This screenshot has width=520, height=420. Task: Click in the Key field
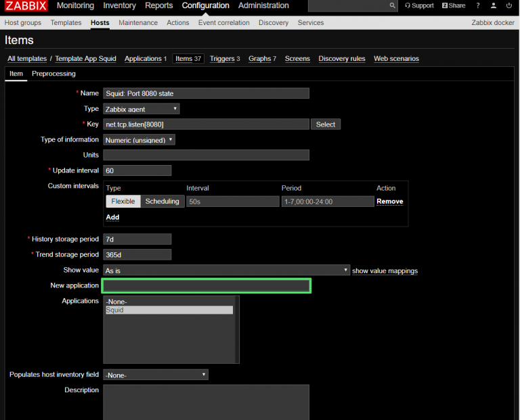click(x=206, y=124)
